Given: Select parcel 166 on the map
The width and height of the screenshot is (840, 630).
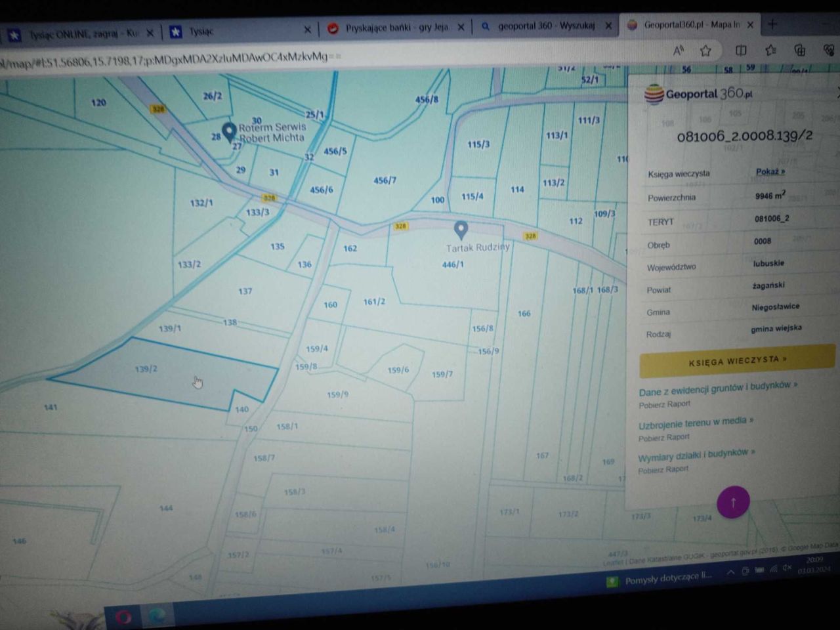Looking at the screenshot, I should 524,314.
